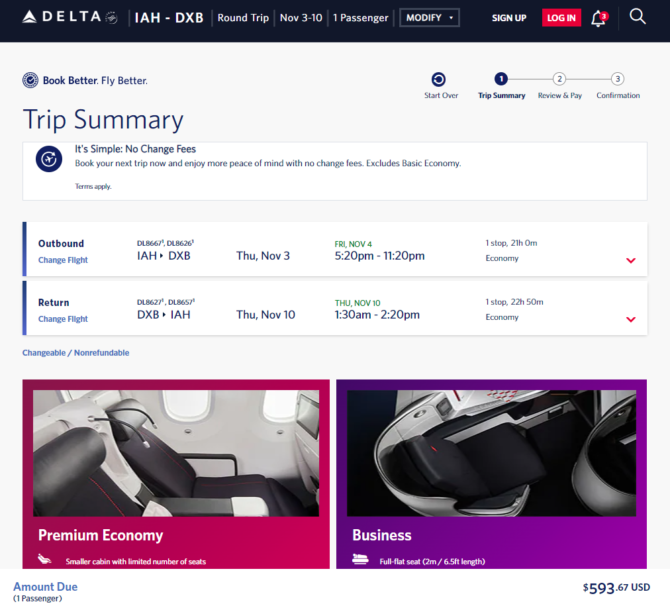Open the search magnifier icon
This screenshot has width=670, height=604.
pos(637,17)
